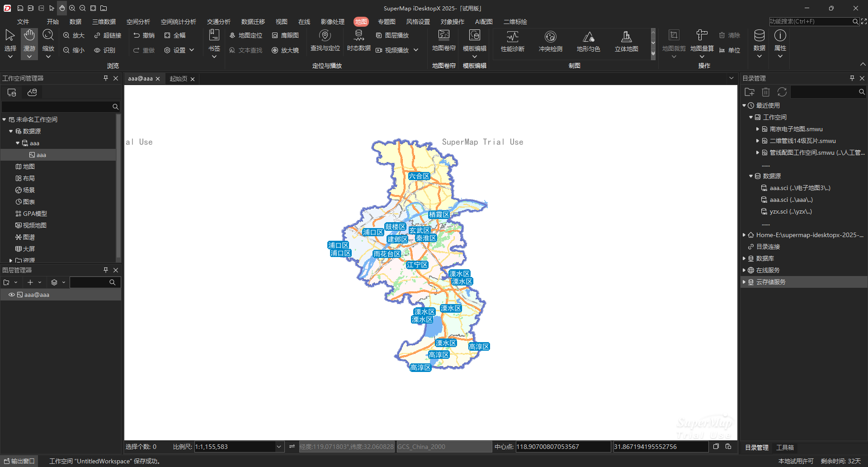Activate the 放大镜 magnifier tool
Image resolution: width=868 pixels, height=467 pixels.
(x=285, y=50)
